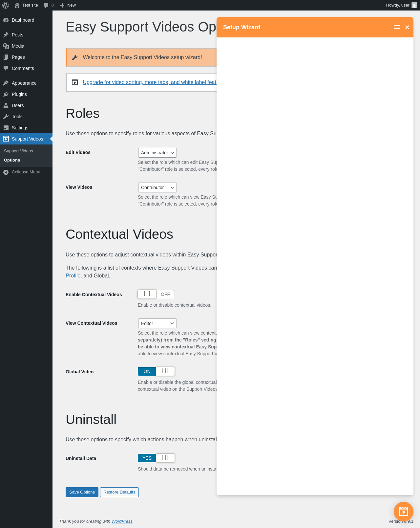Click Howdy, user account menu
Screen dimensions: 420x528
point(401,5)
